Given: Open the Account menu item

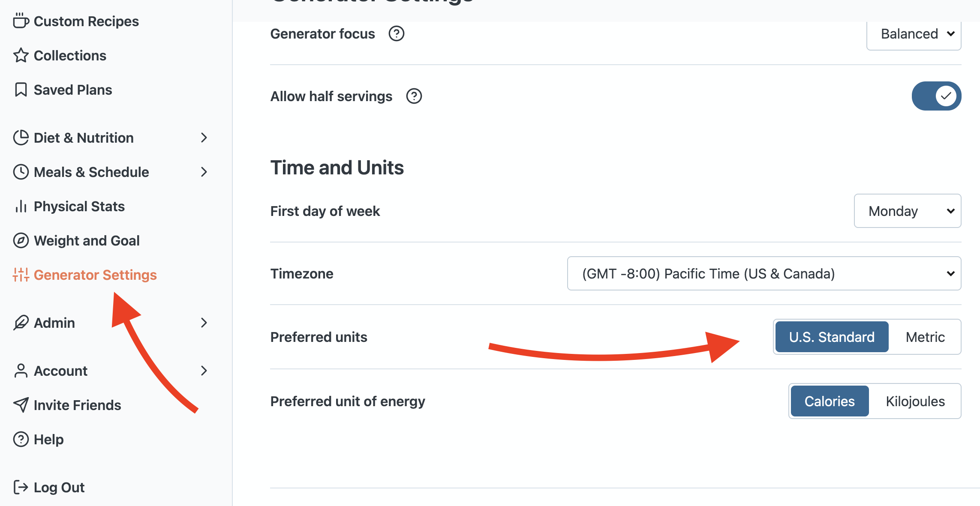Looking at the screenshot, I should pyautogui.click(x=110, y=371).
